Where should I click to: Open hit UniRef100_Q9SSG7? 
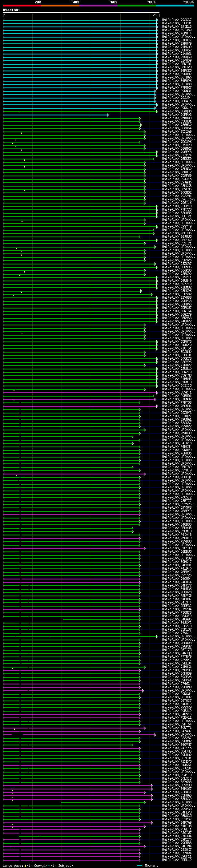coord(177,20)
